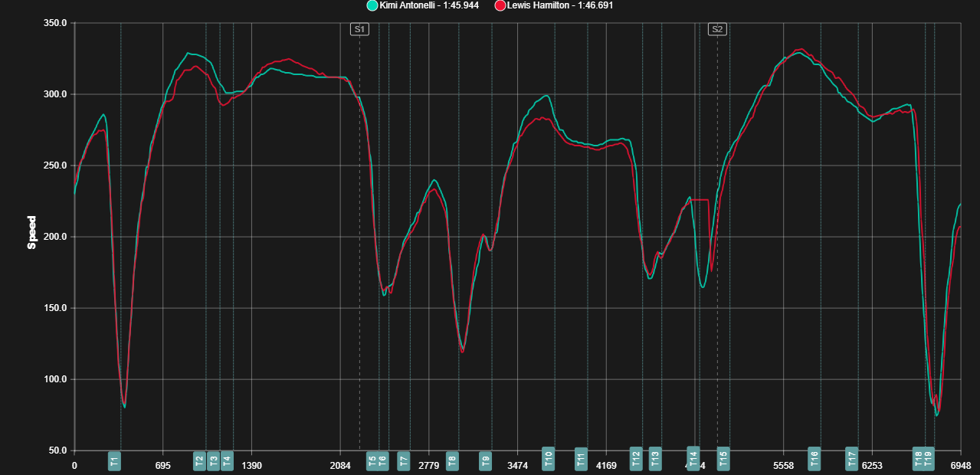Click the T16 turn marker
980x475 pixels.
(814, 458)
